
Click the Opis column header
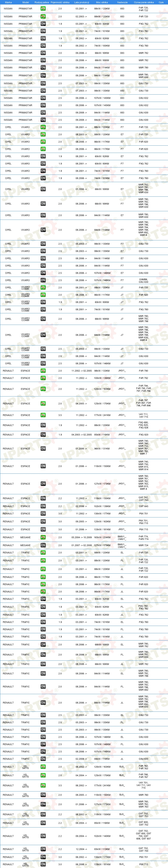(161, 2)
